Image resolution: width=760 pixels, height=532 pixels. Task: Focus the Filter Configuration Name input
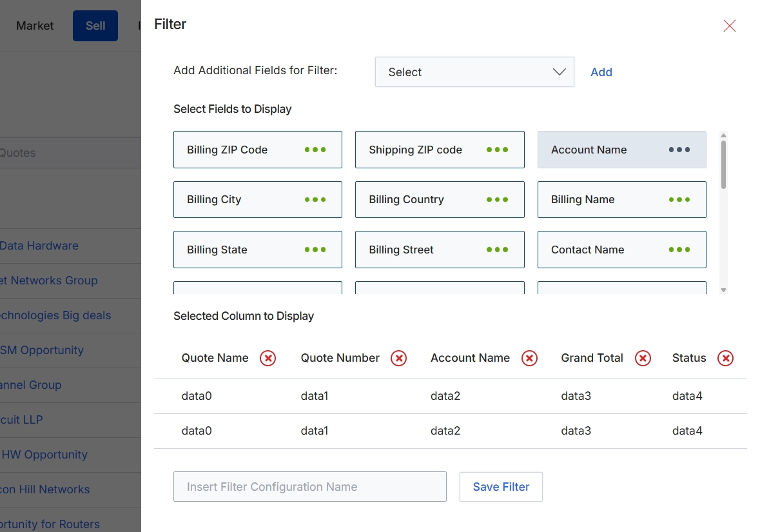pyautogui.click(x=309, y=487)
